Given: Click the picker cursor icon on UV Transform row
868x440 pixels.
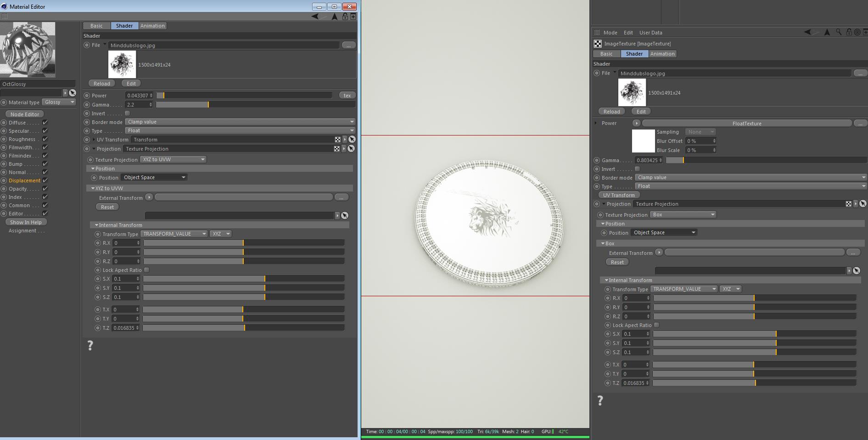Looking at the screenshot, I should click(352, 140).
